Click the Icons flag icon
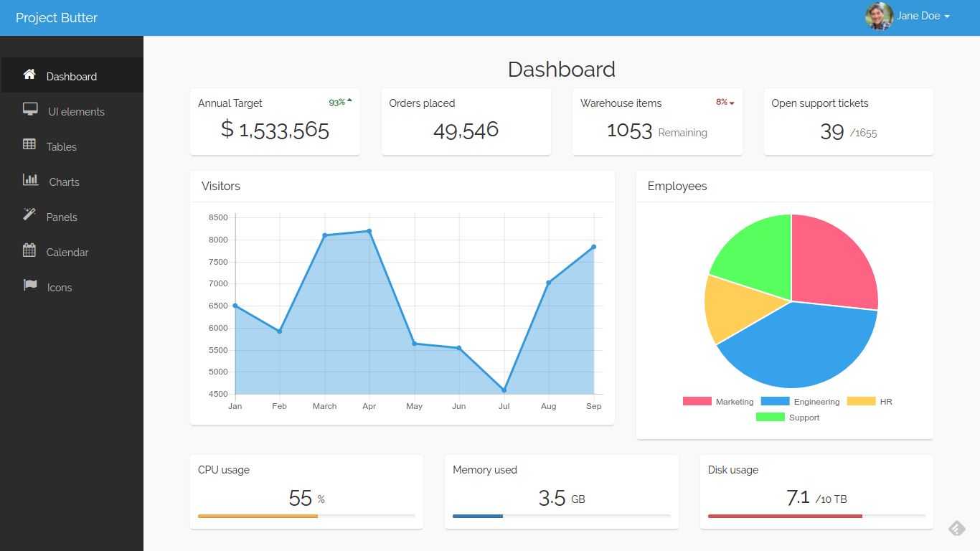 coord(30,286)
